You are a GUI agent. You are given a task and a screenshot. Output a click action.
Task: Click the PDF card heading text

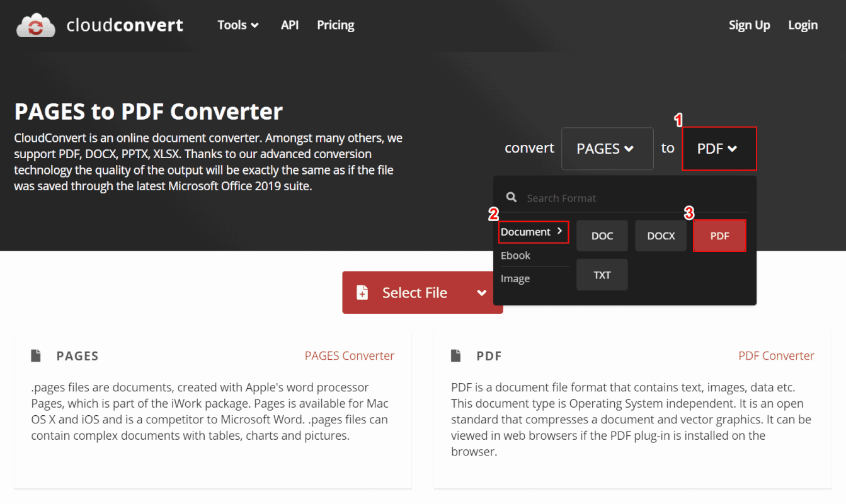[x=489, y=356]
